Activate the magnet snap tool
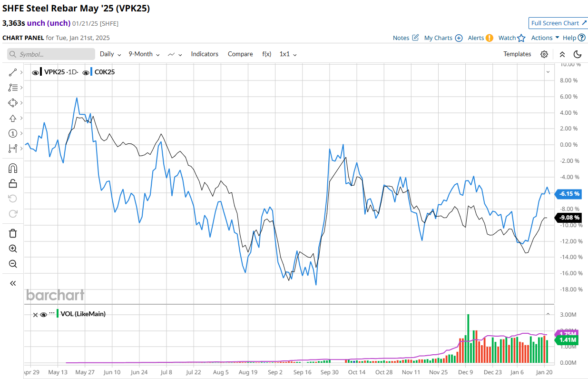 coord(13,168)
